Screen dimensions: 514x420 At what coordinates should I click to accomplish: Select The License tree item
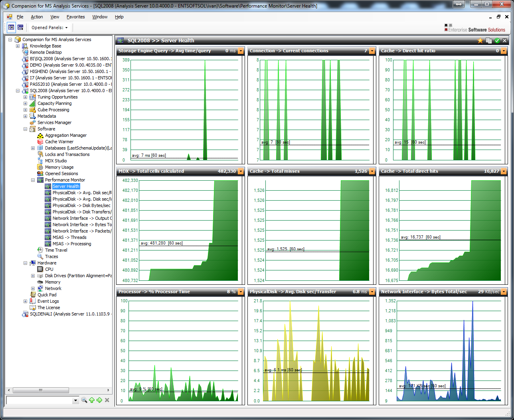[x=49, y=308]
